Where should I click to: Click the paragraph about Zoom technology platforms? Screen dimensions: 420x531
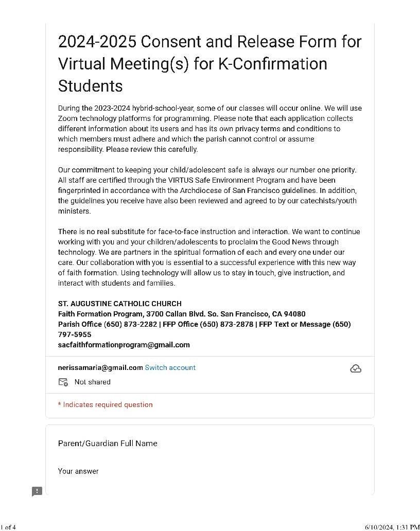point(209,129)
